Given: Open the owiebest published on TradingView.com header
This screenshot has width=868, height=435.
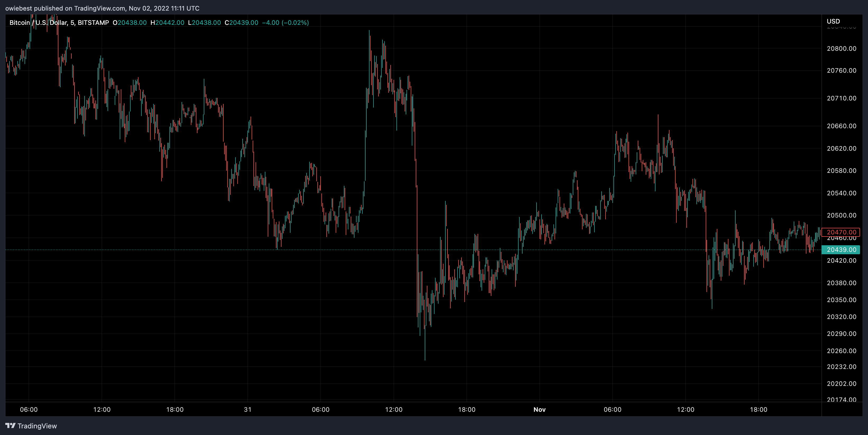Looking at the screenshot, I should (x=102, y=8).
